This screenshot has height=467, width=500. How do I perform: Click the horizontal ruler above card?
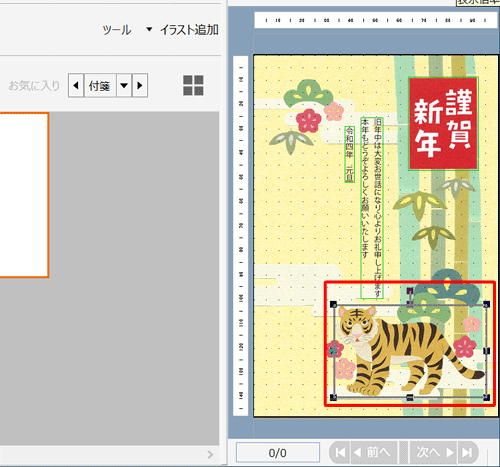(x=375, y=20)
